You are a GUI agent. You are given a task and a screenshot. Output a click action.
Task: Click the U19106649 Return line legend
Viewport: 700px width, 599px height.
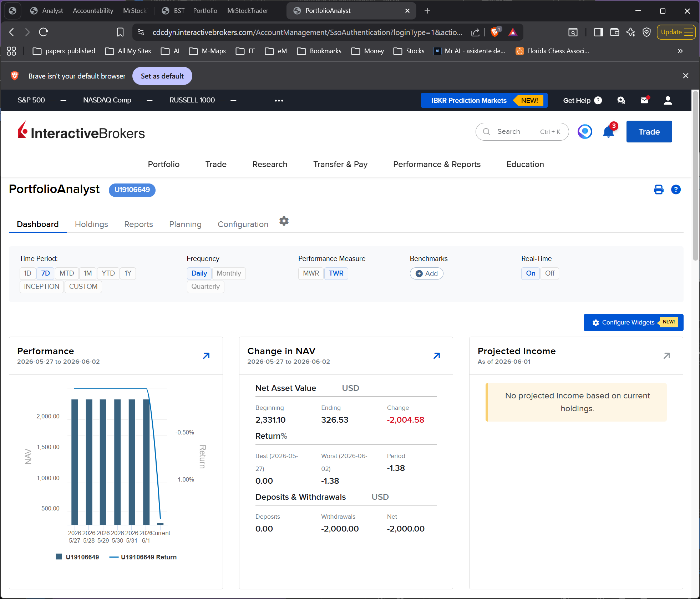coord(143,557)
